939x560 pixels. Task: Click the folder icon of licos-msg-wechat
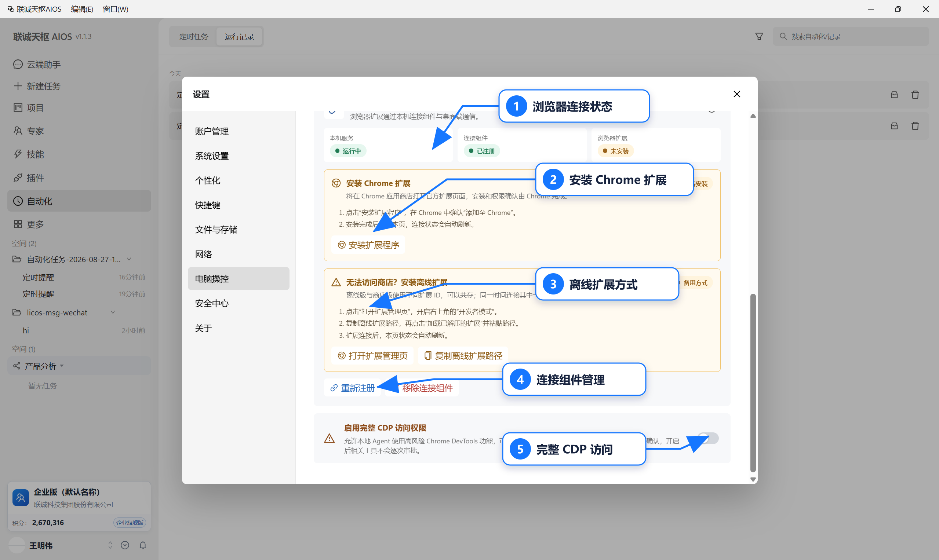pyautogui.click(x=17, y=312)
